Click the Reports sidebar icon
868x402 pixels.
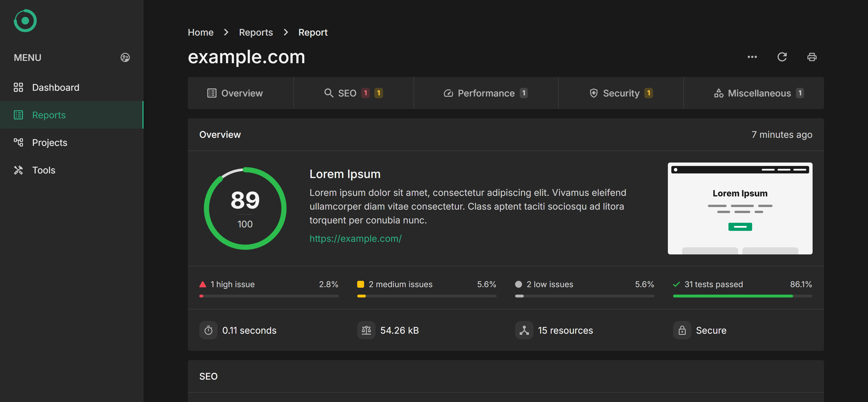[18, 115]
